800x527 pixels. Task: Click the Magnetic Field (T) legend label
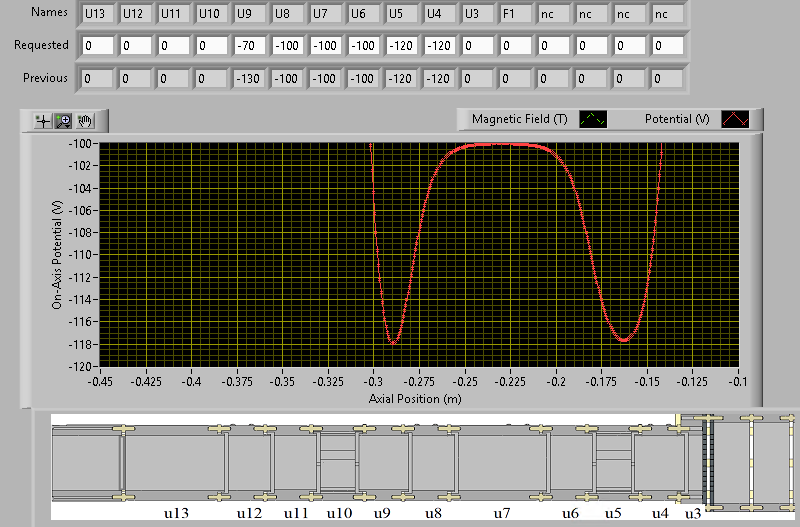[x=519, y=119]
